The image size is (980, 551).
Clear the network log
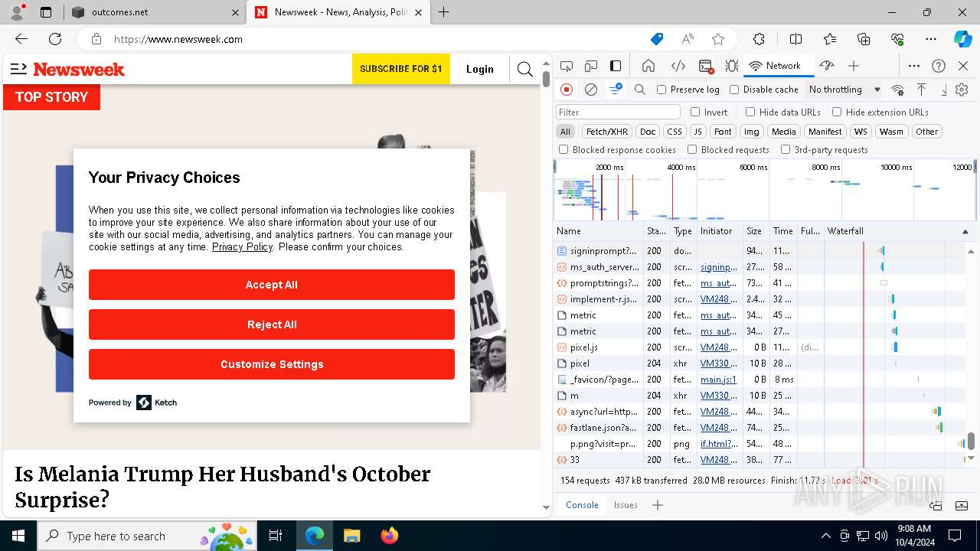591,90
